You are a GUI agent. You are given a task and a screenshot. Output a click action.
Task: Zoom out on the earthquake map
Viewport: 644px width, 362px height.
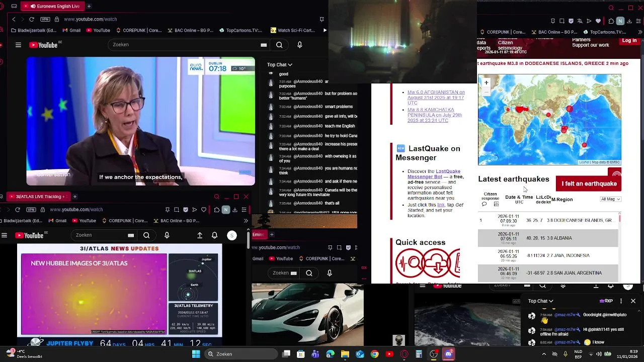coord(486,91)
